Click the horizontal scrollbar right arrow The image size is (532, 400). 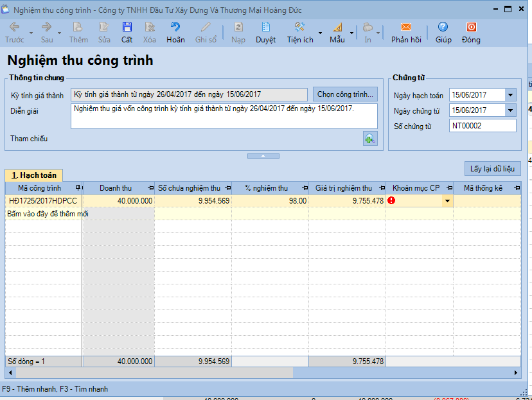coord(516,373)
